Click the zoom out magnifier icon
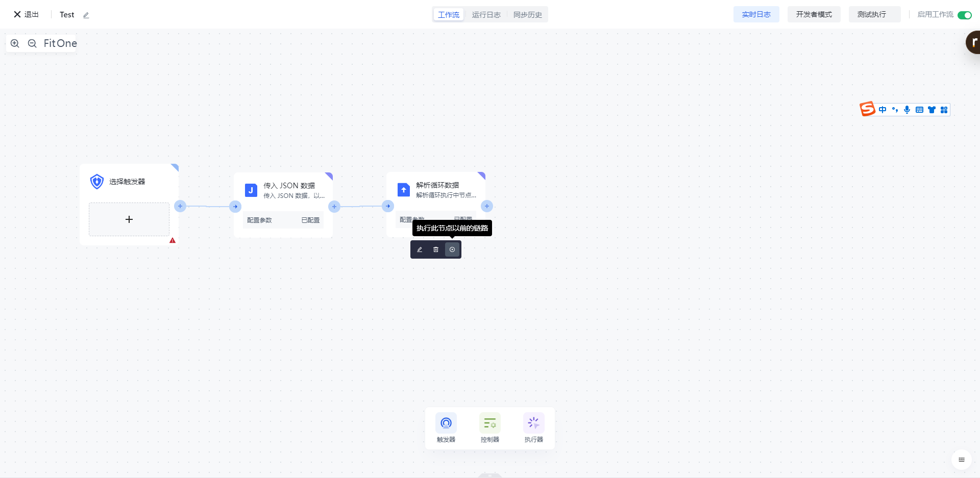This screenshot has width=980, height=478. 32,43
